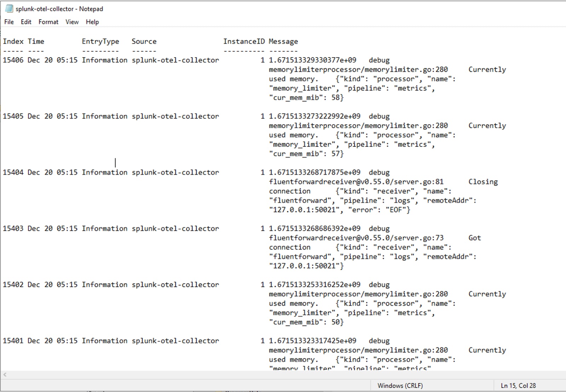Viewport: 566px width, 392px height.
Task: Click the Source column header text
Action: tap(144, 41)
